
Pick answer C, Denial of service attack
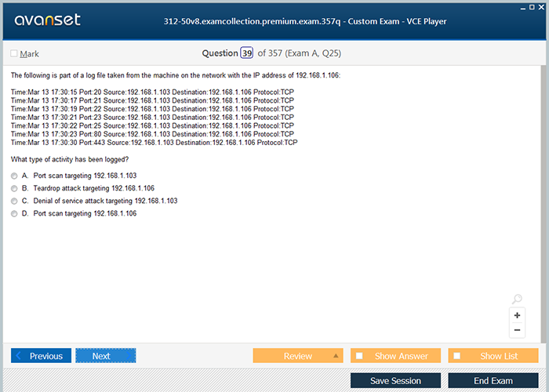pos(14,201)
